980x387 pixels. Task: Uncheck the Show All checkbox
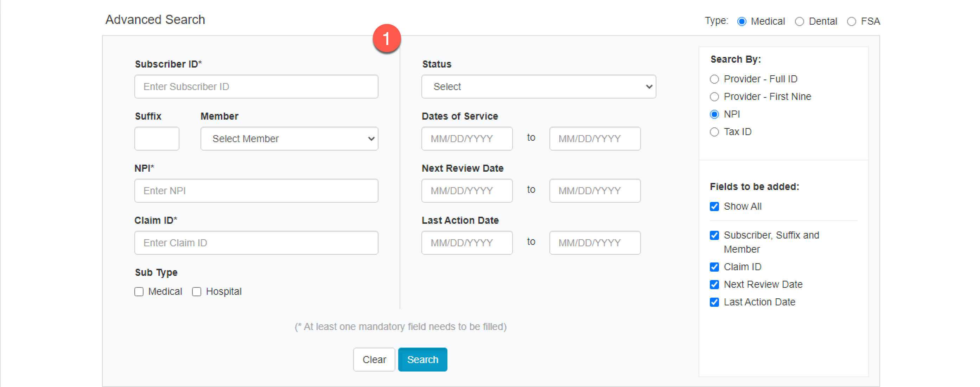pyautogui.click(x=714, y=206)
